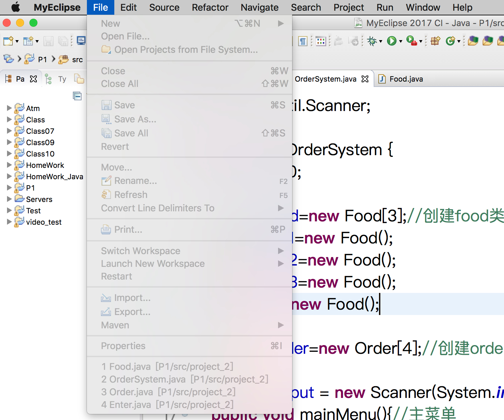The image size is (504, 420).
Task: Choose Export in File menu
Action: [x=190, y=312]
